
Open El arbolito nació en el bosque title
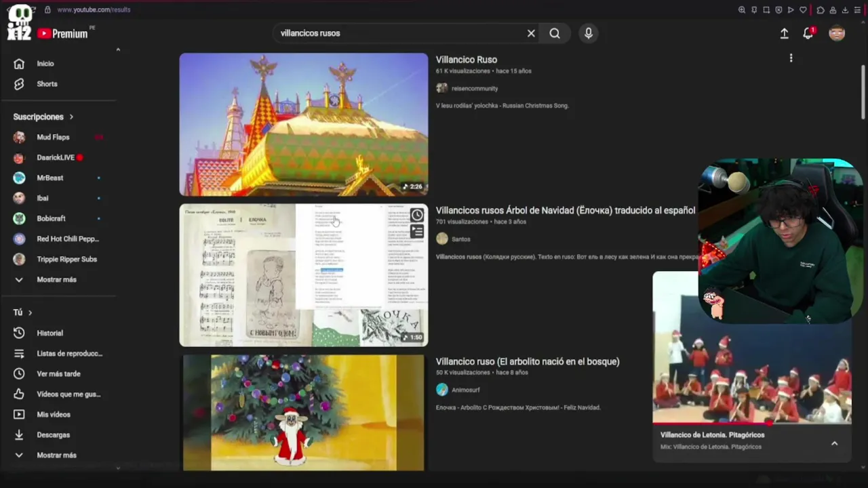tap(528, 362)
